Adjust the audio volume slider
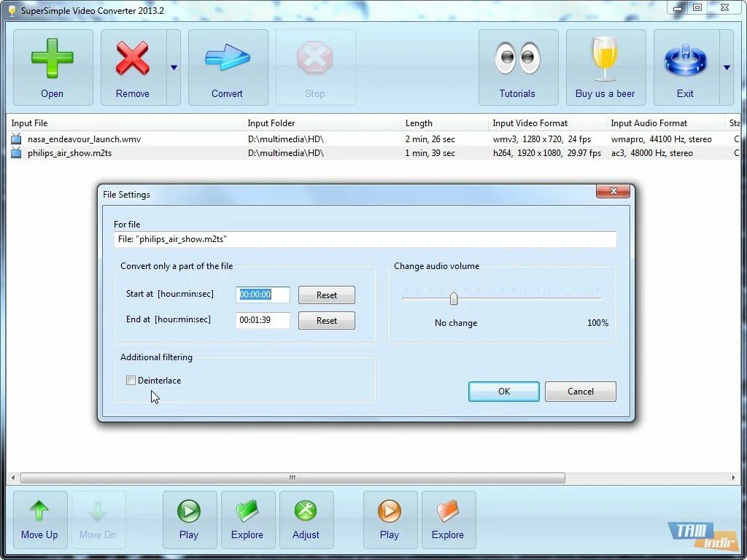Screen dimensions: 747x560 (454, 298)
